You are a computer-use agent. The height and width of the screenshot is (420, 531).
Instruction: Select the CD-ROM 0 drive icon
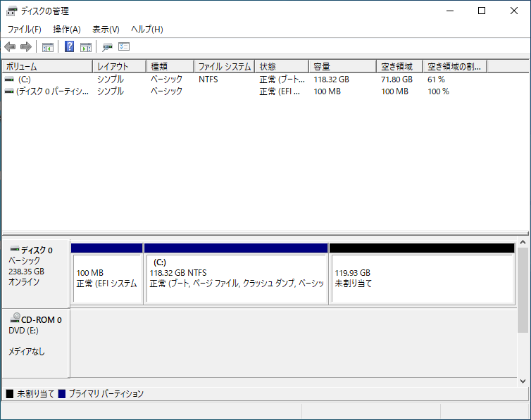[x=15, y=319]
